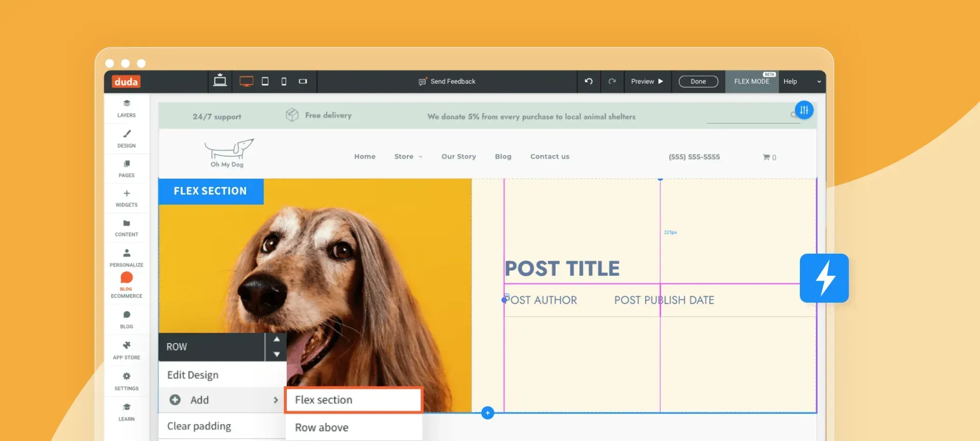Image resolution: width=980 pixels, height=441 pixels.
Task: Click the Free delivery box icon
Action: tap(292, 115)
